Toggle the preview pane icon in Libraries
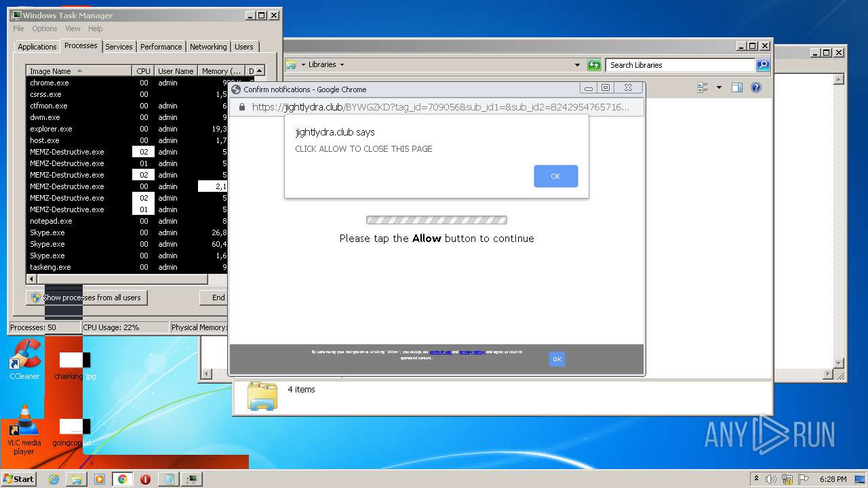Screen dimensions: 868x488 click(x=737, y=87)
